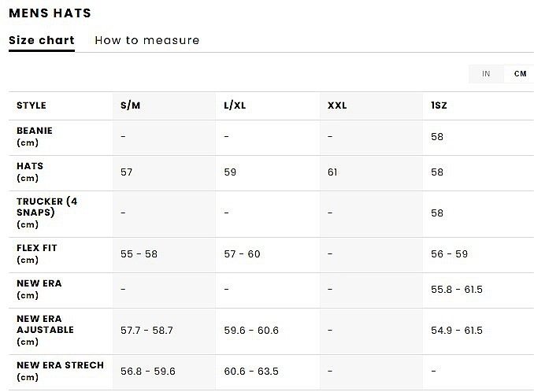Select the 1SZ column header

439,105
